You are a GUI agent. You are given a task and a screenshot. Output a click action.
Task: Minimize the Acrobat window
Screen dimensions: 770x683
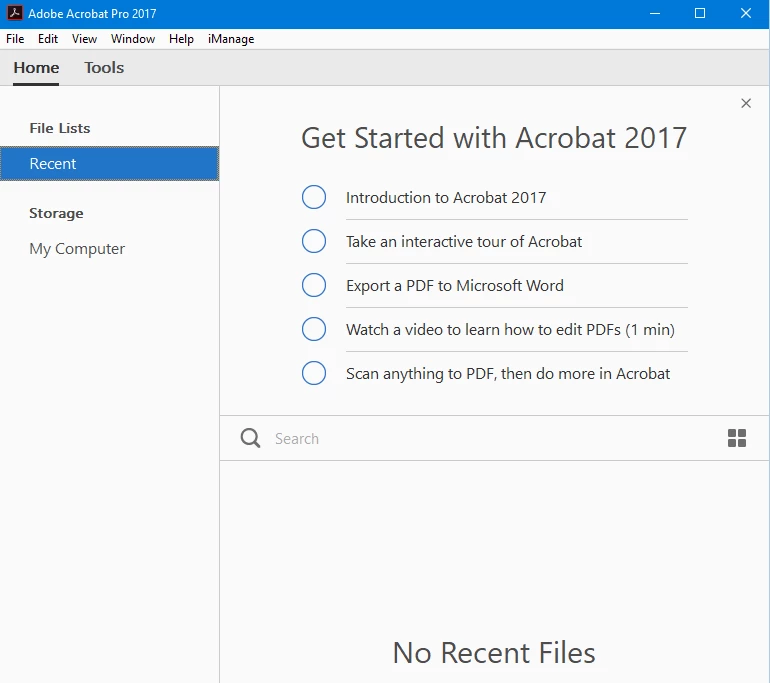point(655,13)
